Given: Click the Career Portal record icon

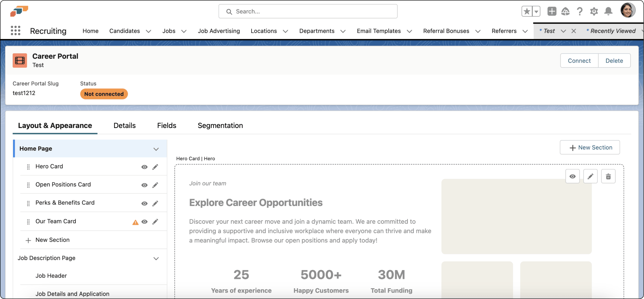Looking at the screenshot, I should 20,60.
